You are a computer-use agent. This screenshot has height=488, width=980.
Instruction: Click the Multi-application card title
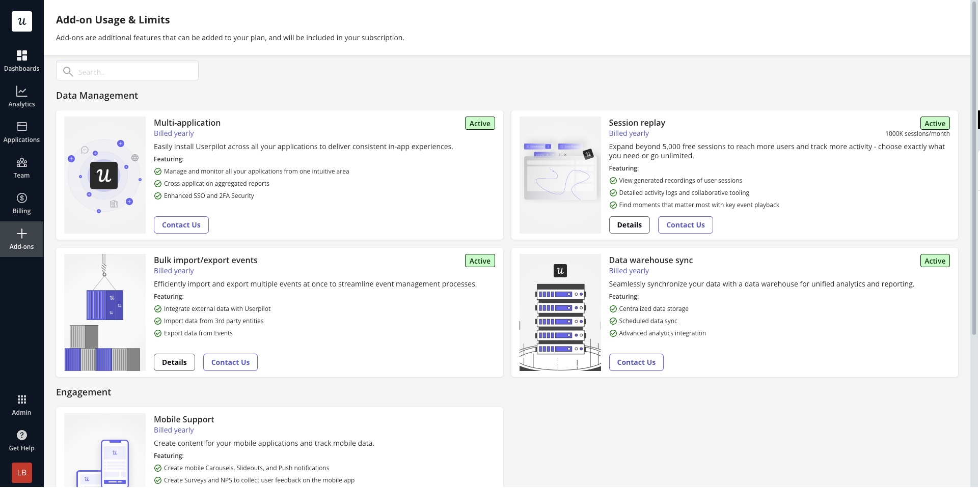(x=187, y=123)
